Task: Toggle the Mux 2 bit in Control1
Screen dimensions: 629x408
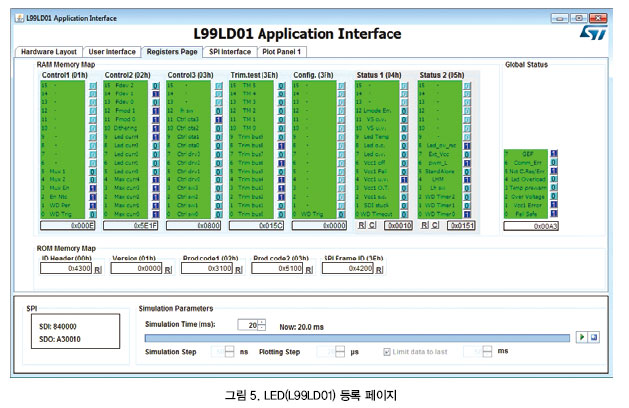Action: pyautogui.click(x=93, y=180)
